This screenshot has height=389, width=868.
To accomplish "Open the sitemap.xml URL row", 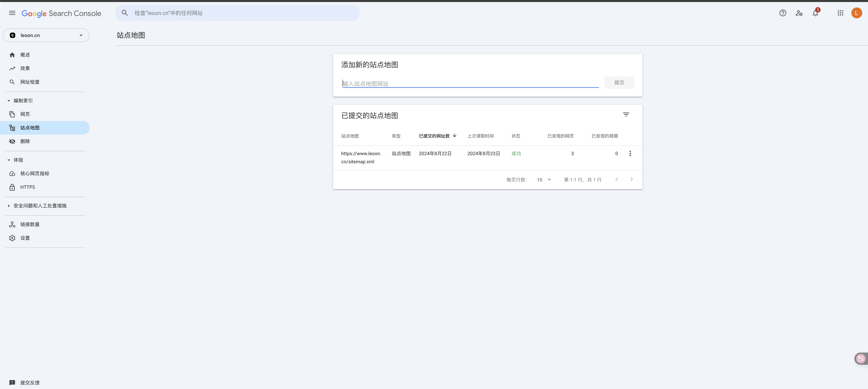I will (361, 157).
